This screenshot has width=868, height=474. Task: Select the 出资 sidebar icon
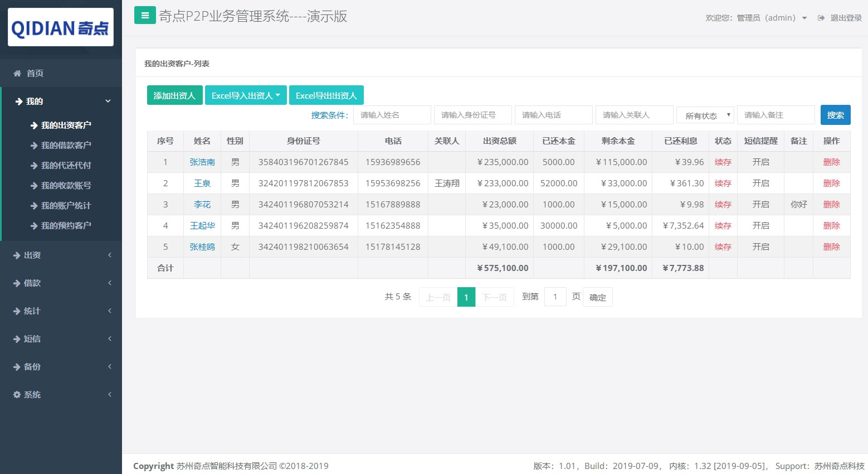(x=17, y=255)
